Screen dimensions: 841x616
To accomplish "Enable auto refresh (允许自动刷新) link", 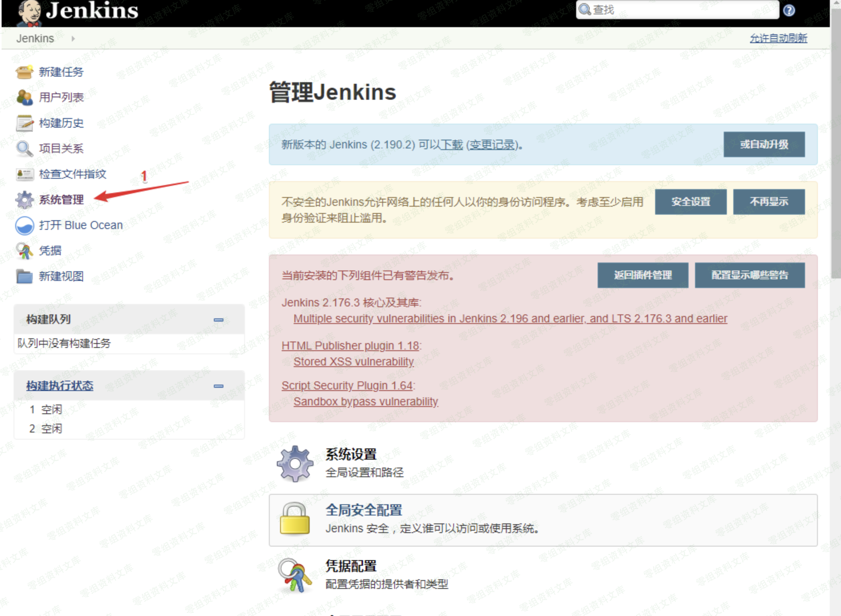I will pyautogui.click(x=778, y=38).
